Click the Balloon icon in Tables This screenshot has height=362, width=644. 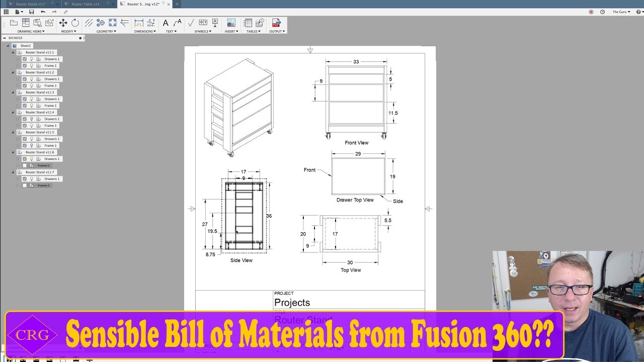[x=260, y=23]
